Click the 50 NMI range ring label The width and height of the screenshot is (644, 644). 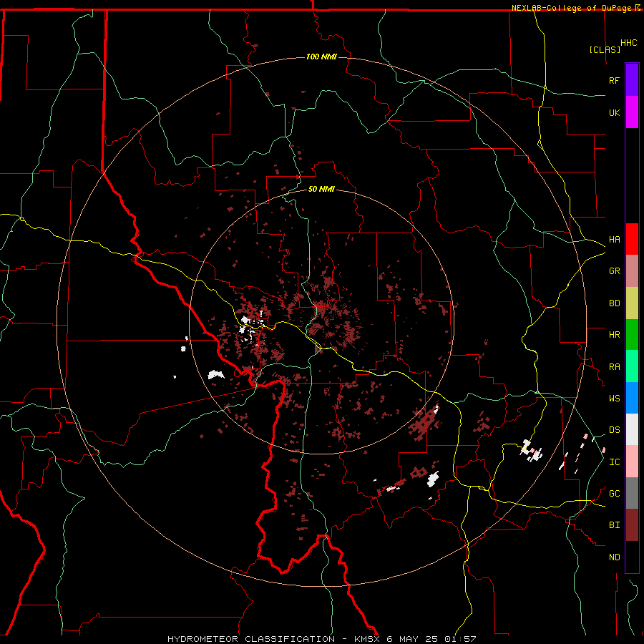point(321,189)
